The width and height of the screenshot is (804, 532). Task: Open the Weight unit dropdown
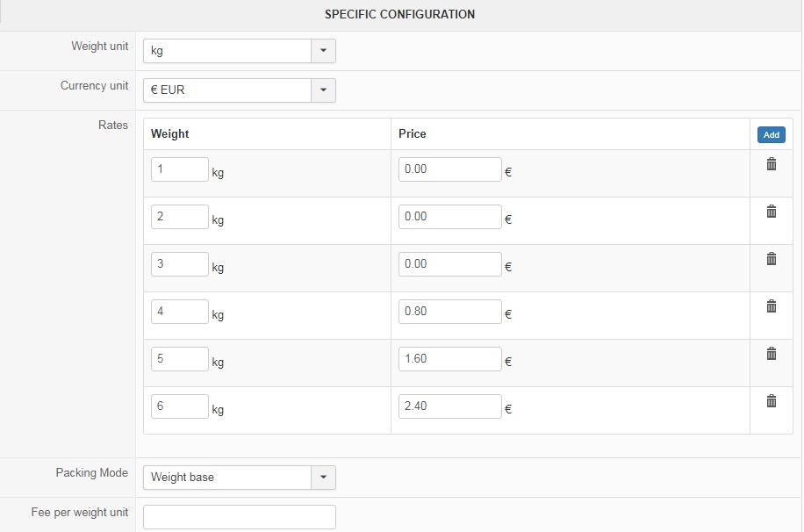[323, 51]
